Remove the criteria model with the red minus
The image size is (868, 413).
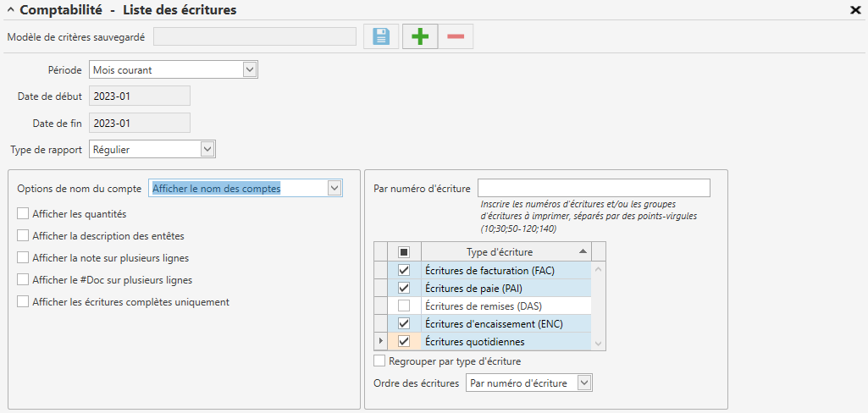click(x=456, y=37)
